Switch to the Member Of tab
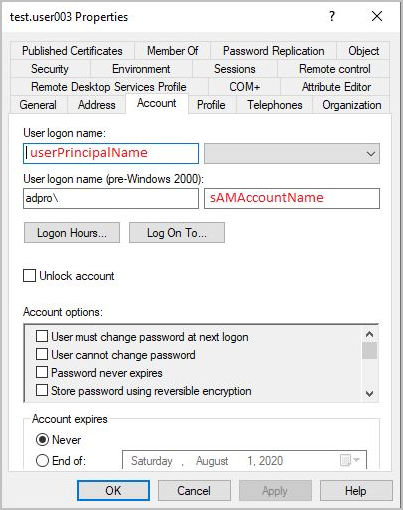The width and height of the screenshot is (403, 510). pyautogui.click(x=173, y=51)
